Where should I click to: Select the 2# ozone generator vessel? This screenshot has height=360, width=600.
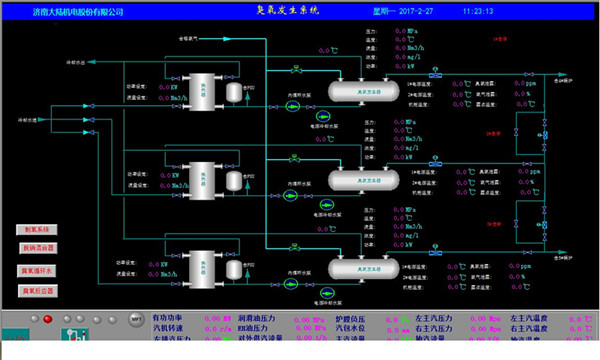(364, 180)
